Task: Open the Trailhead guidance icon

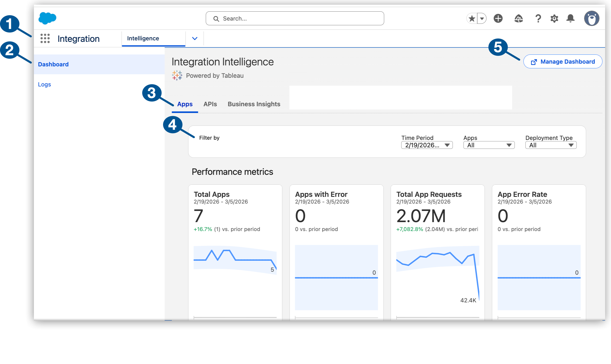Action: (x=519, y=19)
